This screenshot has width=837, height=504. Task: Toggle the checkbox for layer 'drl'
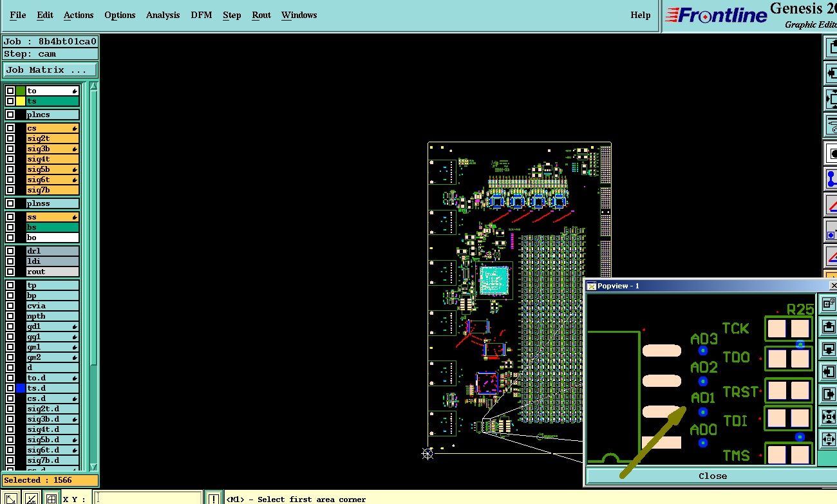10,251
